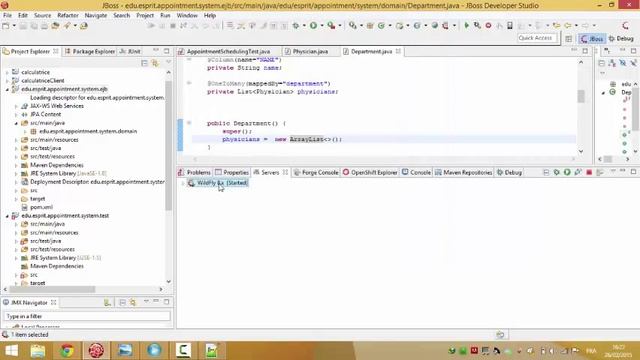Screen dimensions: 640x360
Task: Click the Project Explorer horizontal scrollbar
Action: coord(52,289)
